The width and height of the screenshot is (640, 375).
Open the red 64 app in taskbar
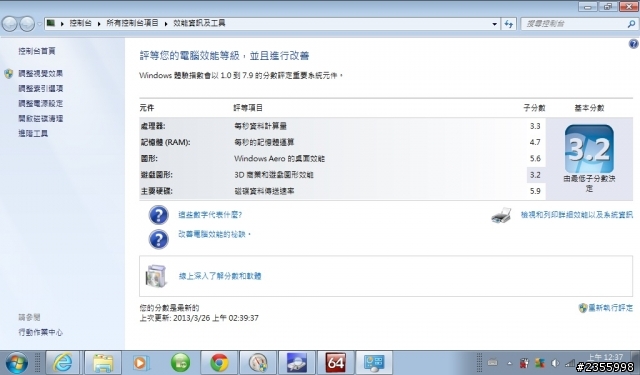(x=336, y=362)
